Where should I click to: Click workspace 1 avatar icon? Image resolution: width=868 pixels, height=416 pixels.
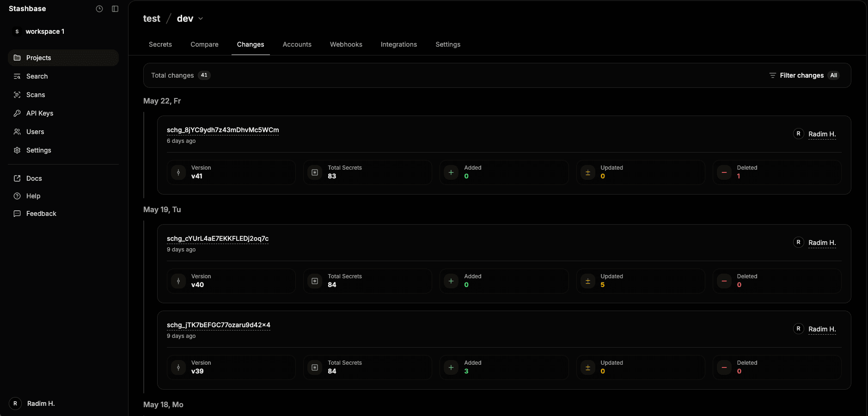coord(17,31)
